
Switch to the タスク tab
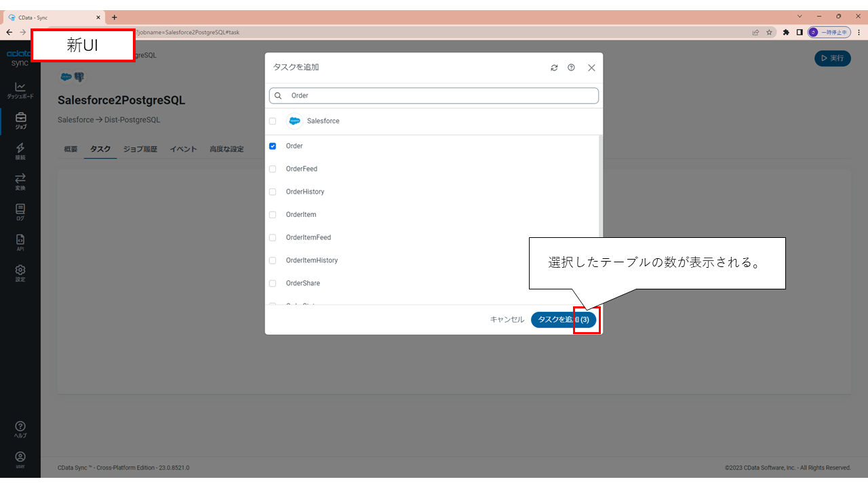tap(100, 149)
